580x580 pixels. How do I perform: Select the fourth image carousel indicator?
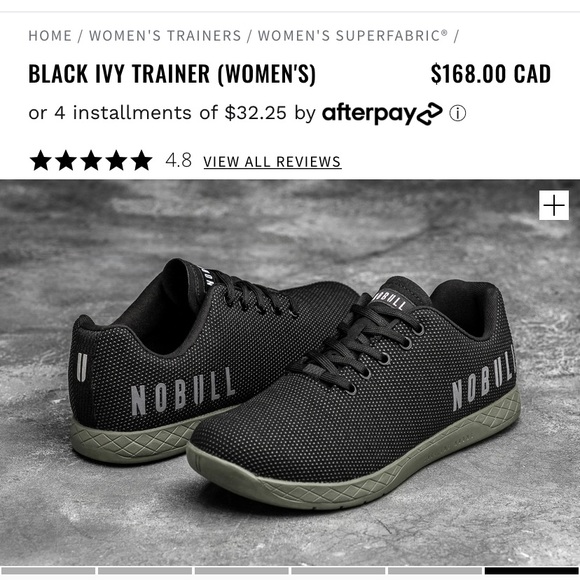click(338, 571)
